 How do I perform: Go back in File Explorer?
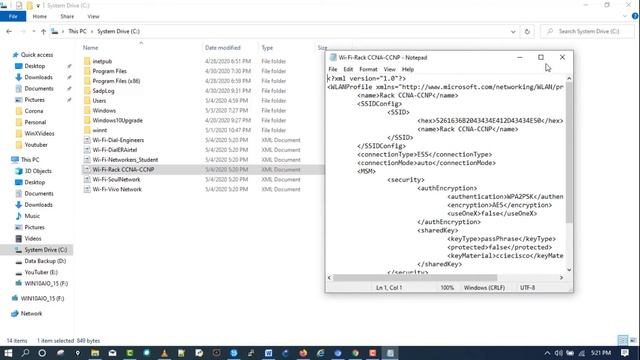click(9, 31)
